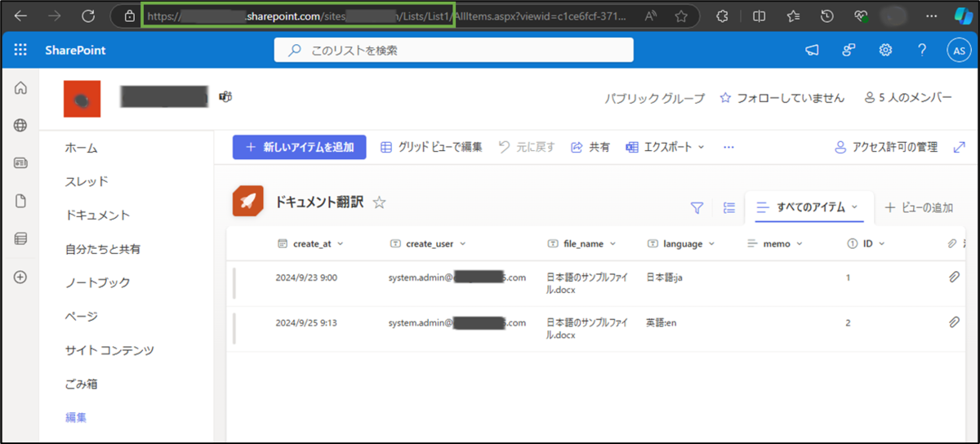Open ページ in site navigation
The image size is (980, 444).
coord(81,316)
